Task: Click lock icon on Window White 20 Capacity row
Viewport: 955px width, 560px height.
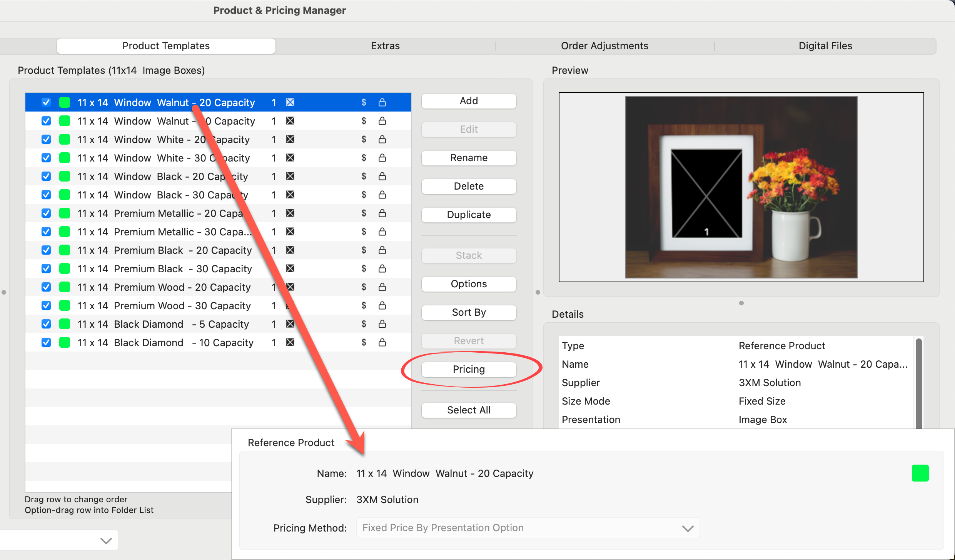Action: [x=382, y=139]
